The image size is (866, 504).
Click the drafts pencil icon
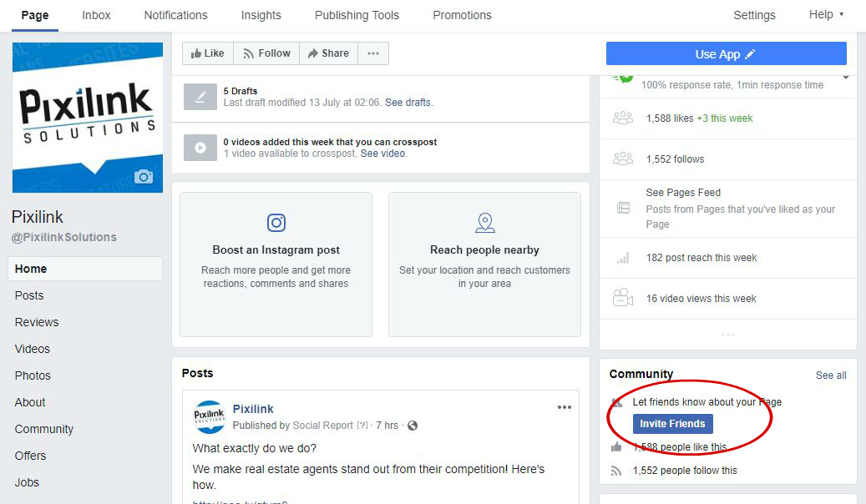(x=200, y=97)
